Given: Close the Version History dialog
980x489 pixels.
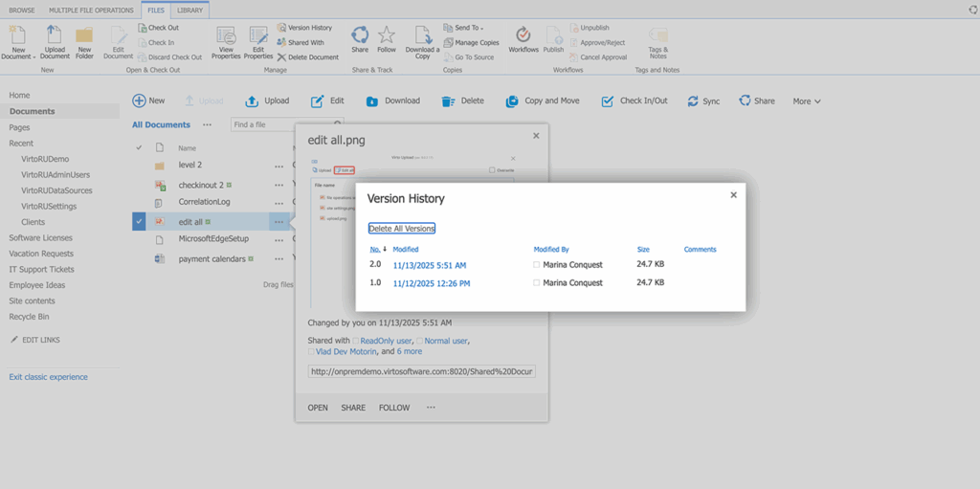Looking at the screenshot, I should 733,195.
